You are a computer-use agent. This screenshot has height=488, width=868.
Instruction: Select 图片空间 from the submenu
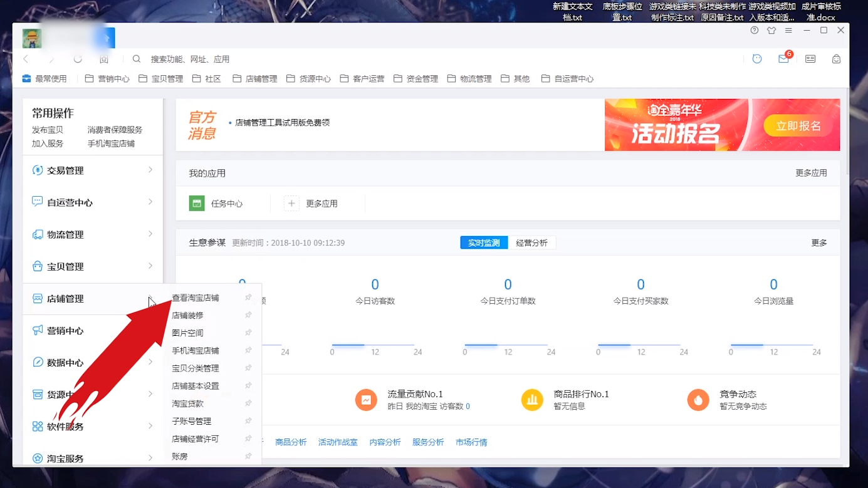pyautogui.click(x=187, y=333)
